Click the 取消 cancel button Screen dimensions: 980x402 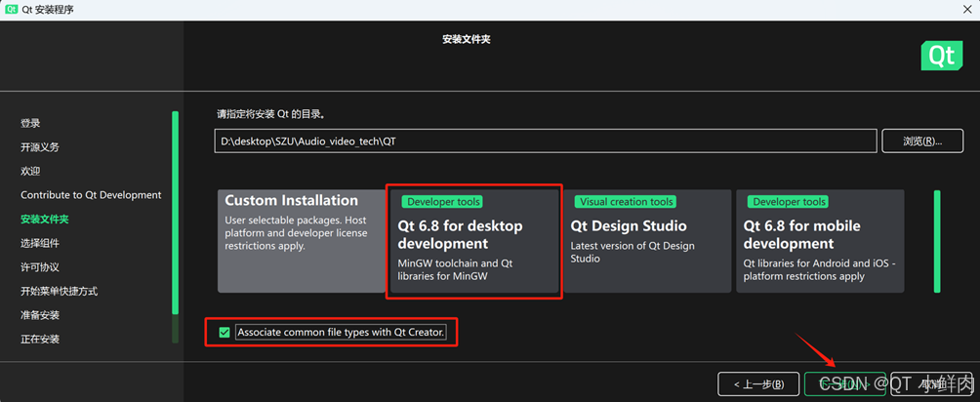pos(931,383)
